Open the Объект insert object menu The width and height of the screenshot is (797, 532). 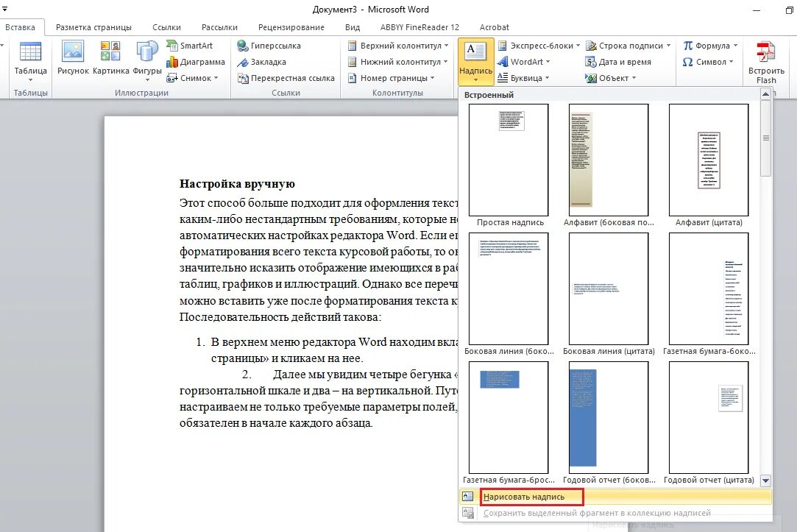coord(611,78)
